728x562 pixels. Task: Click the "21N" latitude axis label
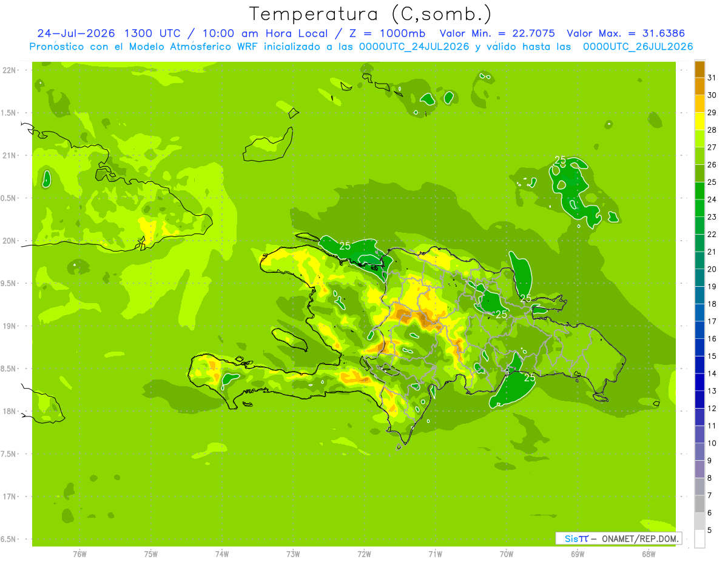pos(10,155)
